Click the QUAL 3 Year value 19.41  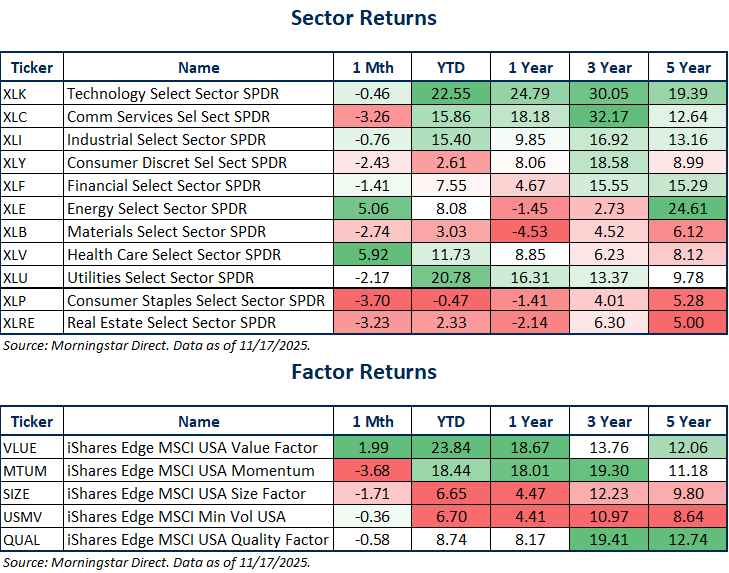click(606, 540)
